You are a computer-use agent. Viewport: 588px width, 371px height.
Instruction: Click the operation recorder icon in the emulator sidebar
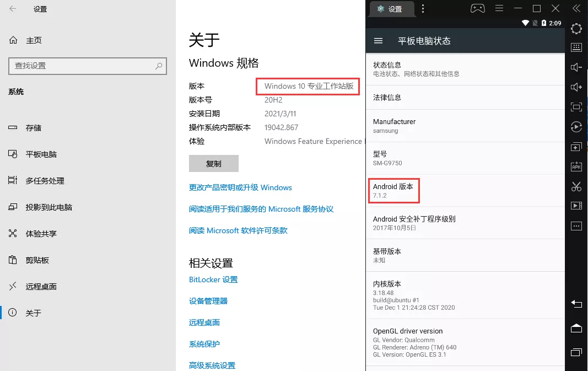click(x=576, y=127)
